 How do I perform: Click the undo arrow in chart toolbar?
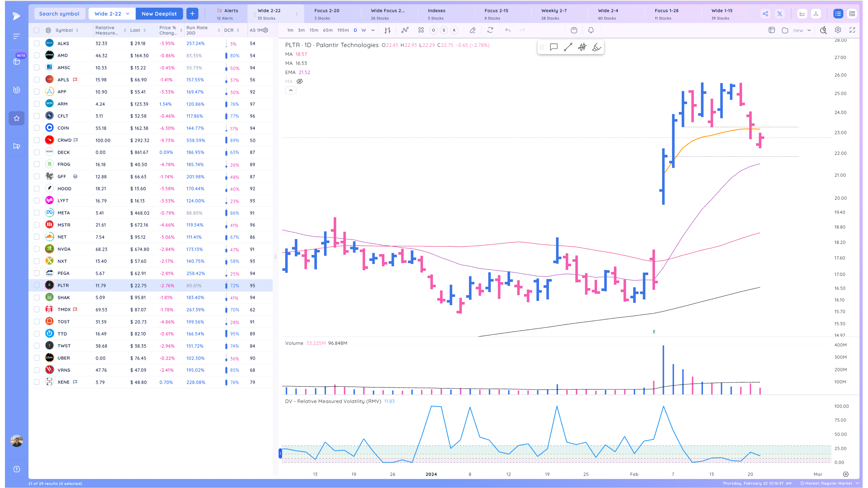pyautogui.click(x=507, y=30)
